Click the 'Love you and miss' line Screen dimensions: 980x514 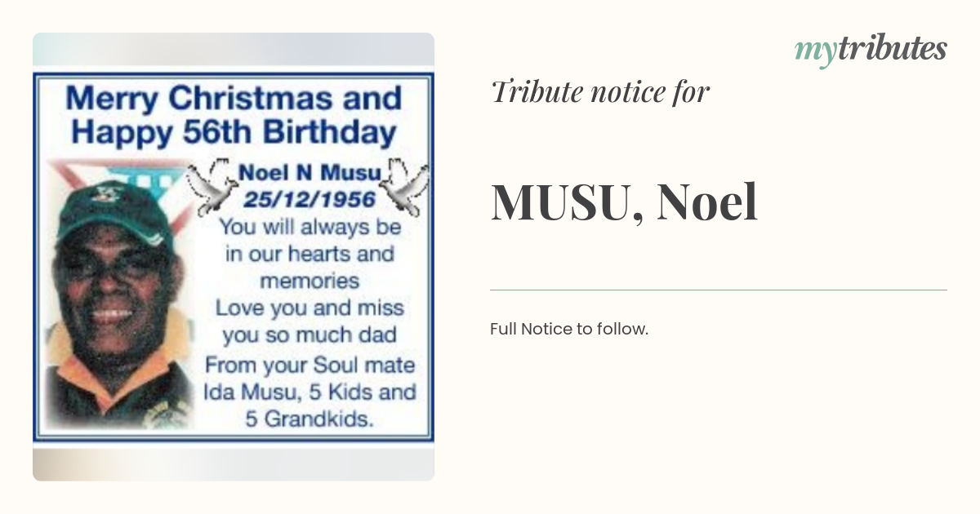tap(309, 308)
